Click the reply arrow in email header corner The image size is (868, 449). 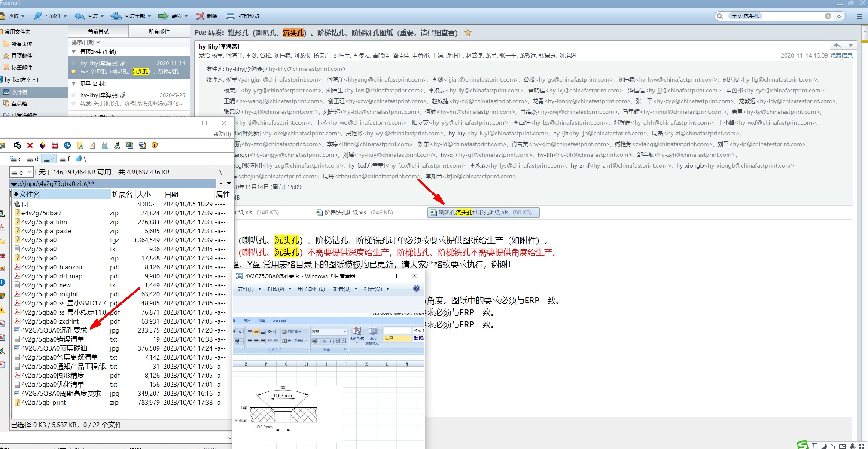coord(837,45)
